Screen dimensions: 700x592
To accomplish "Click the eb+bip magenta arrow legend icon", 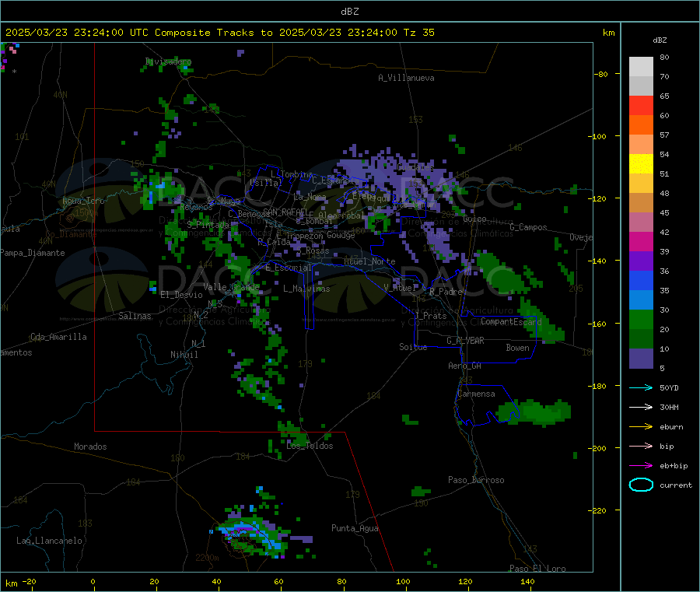I will [x=641, y=465].
